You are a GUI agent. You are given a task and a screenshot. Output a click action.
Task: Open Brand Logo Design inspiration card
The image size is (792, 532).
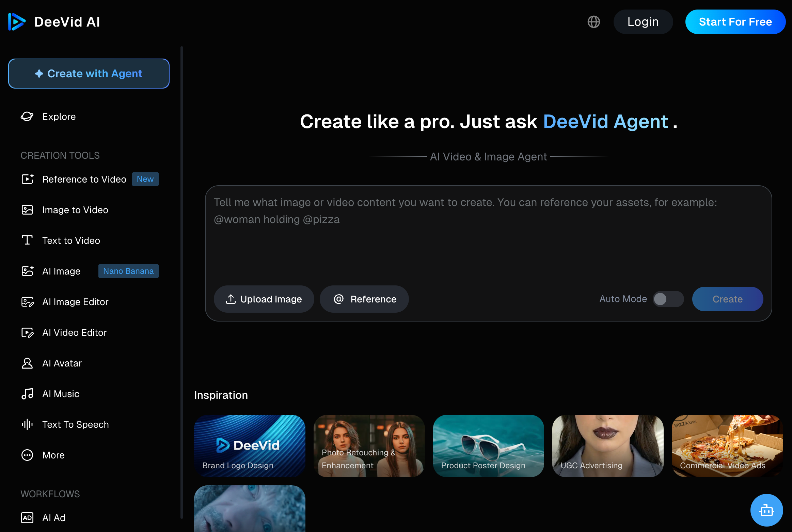(x=250, y=446)
